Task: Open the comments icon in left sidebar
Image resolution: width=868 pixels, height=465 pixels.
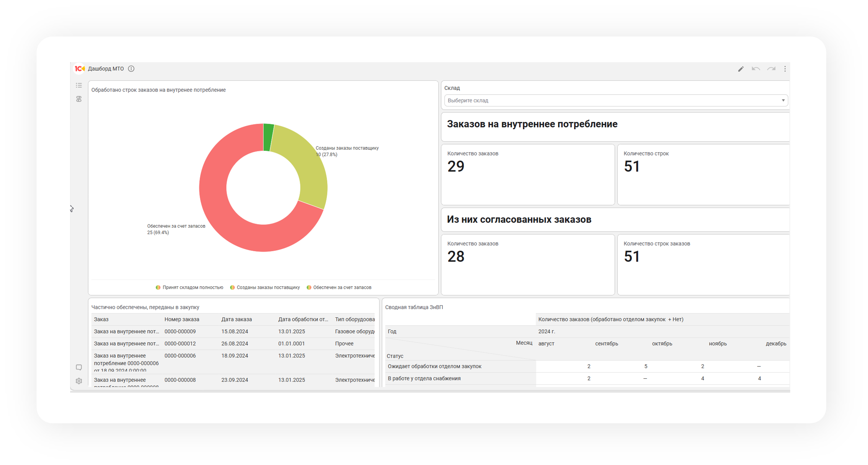Action: [79, 367]
